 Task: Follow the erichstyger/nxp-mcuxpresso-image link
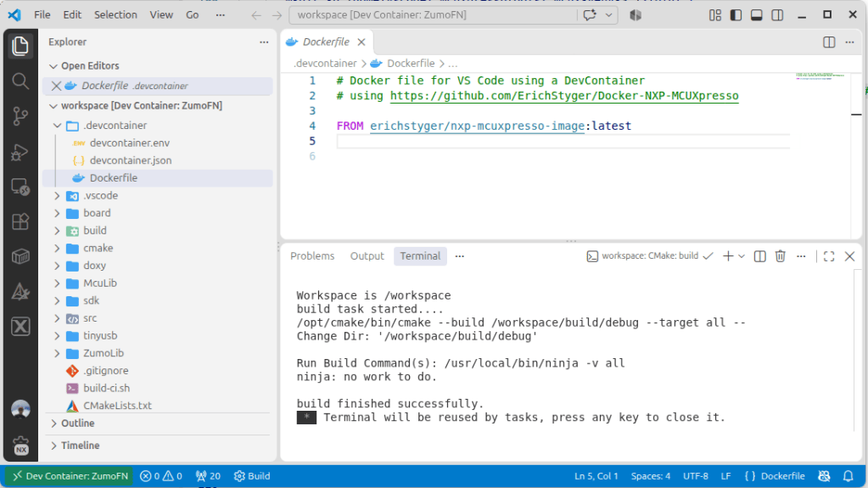(477, 126)
